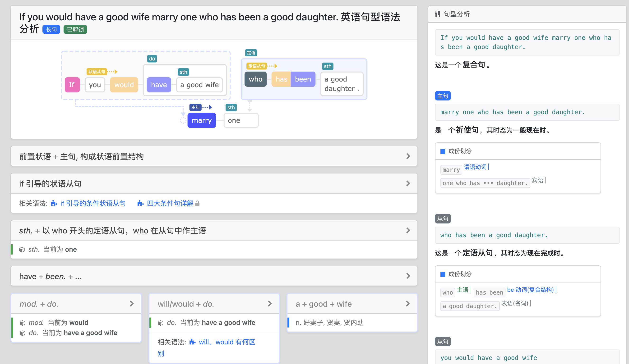Image resolution: width=629 pixels, height=364 pixels.
Task: Click the 句型分析 panel header
Action: pyautogui.click(x=527, y=14)
